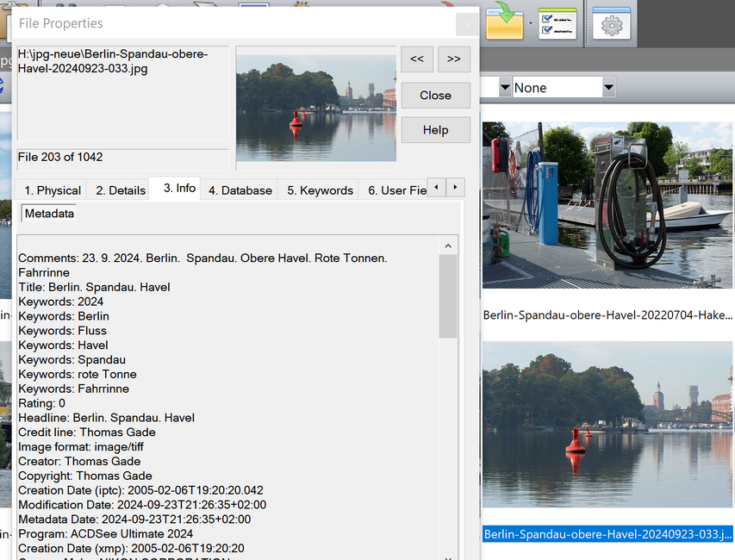The image size is (735, 560).
Task: Open the 5. Keywords tab
Action: click(320, 190)
